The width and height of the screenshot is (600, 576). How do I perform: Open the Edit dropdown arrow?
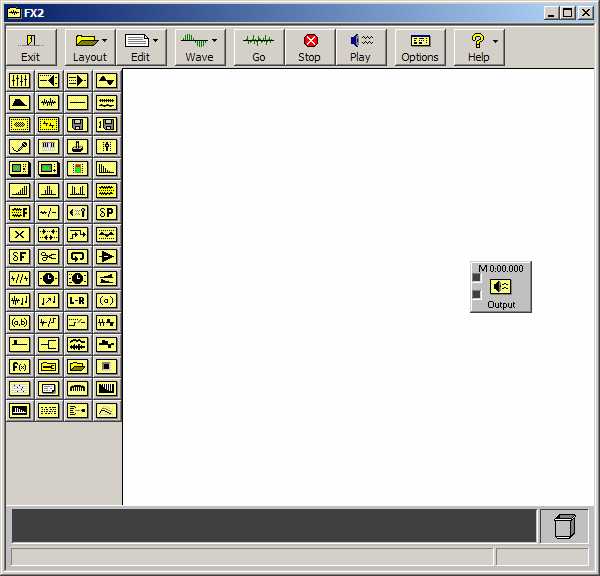(156, 41)
